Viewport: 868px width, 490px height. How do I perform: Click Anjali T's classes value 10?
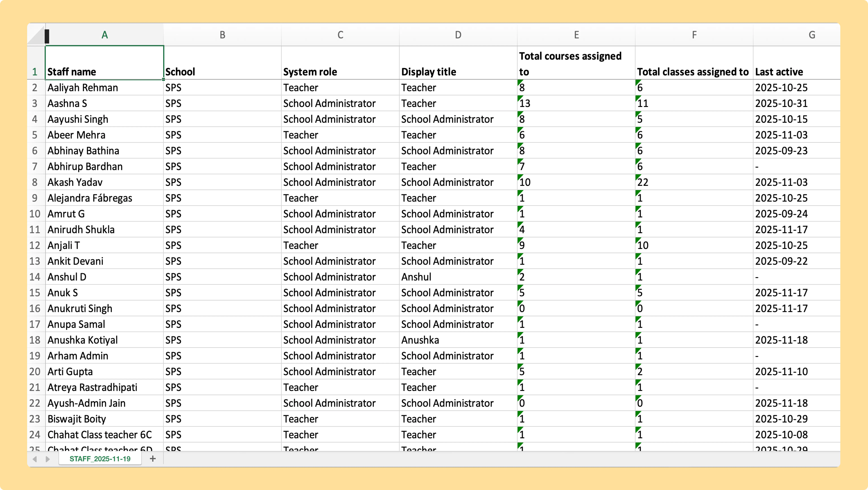coord(694,245)
